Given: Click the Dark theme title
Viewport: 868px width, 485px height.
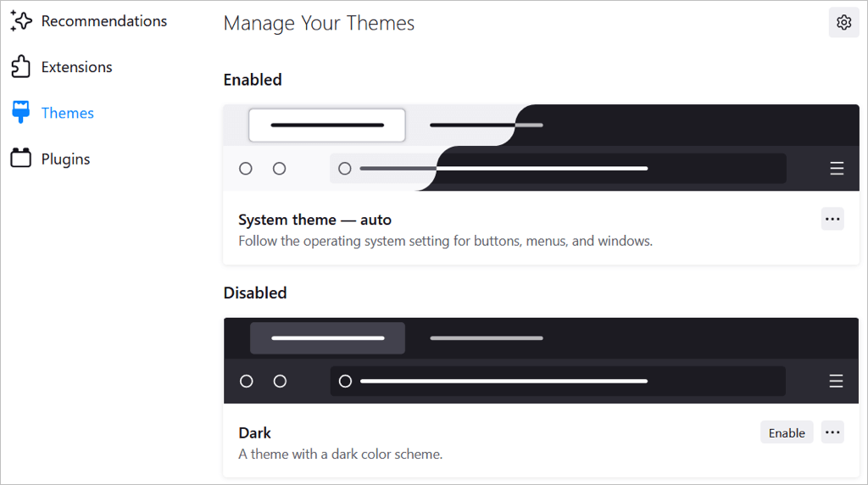Looking at the screenshot, I should [254, 432].
